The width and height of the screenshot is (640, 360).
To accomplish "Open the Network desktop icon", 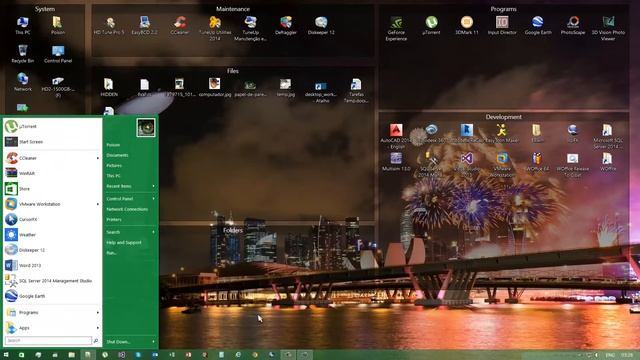I will tap(22, 82).
